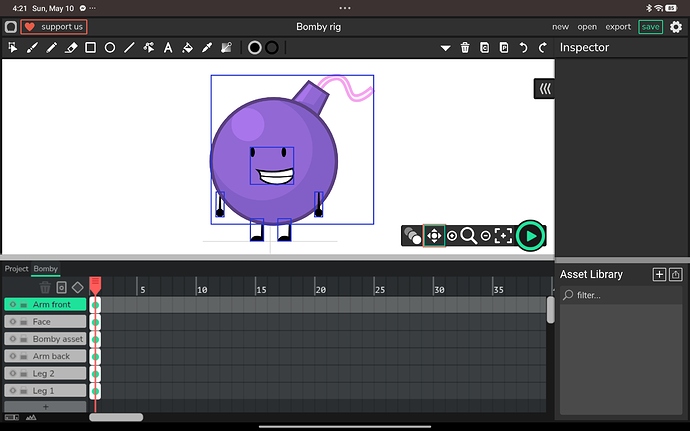
Task: Lock the Face layer
Action: tap(24, 321)
